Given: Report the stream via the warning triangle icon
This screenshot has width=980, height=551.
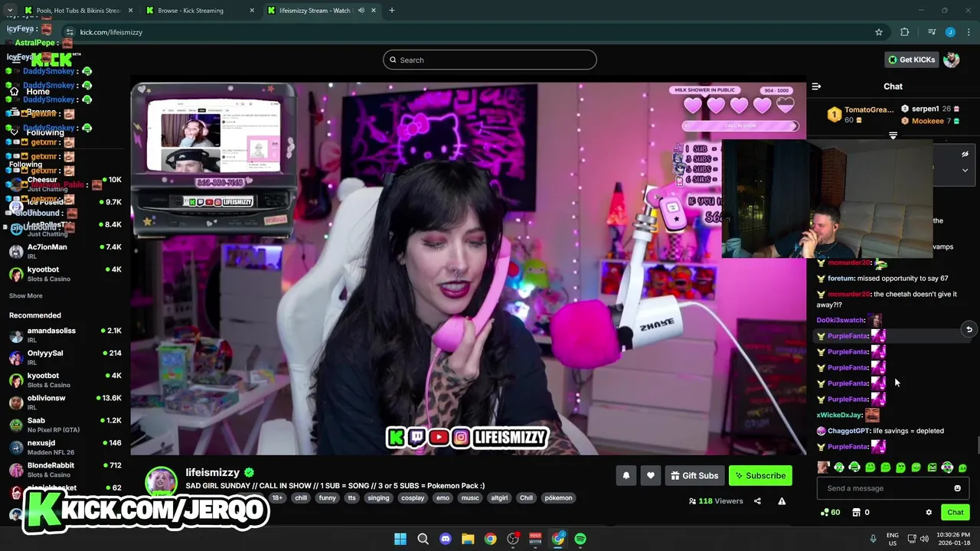Looking at the screenshot, I should point(782,501).
